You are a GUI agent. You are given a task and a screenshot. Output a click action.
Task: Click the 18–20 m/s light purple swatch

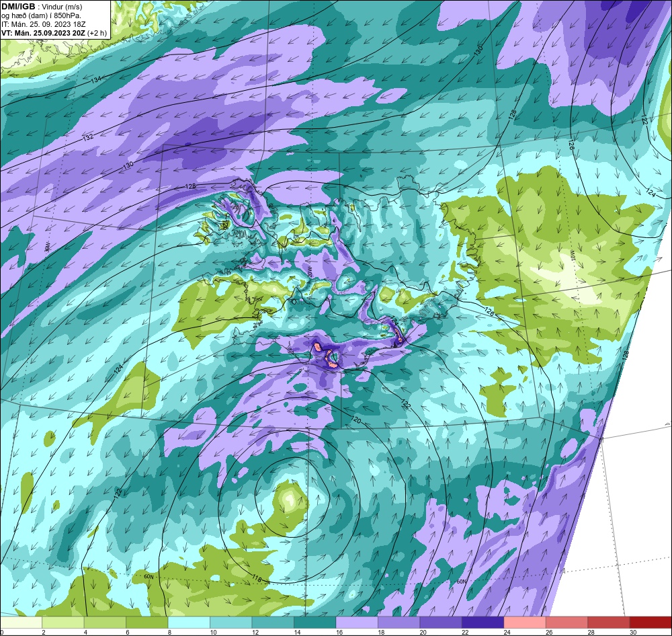tap(399, 623)
